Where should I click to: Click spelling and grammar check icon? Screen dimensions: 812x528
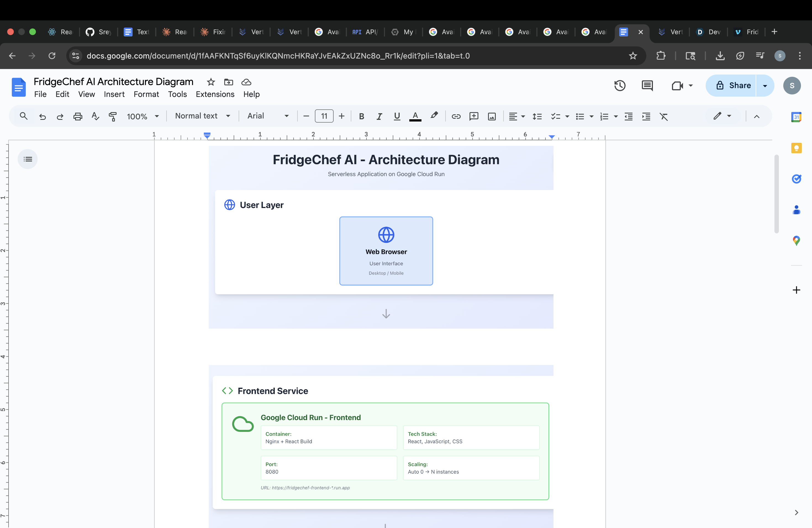(x=96, y=116)
